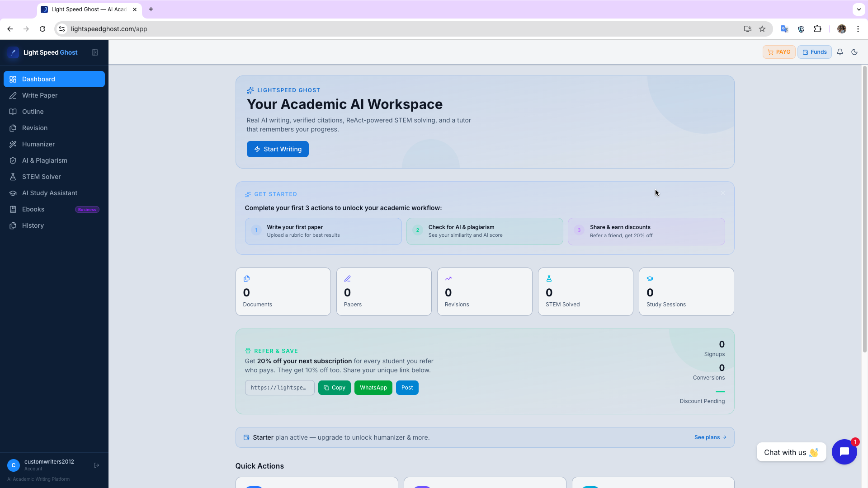Open Dashboard in sidebar
The width and height of the screenshot is (868, 488).
coord(54,79)
